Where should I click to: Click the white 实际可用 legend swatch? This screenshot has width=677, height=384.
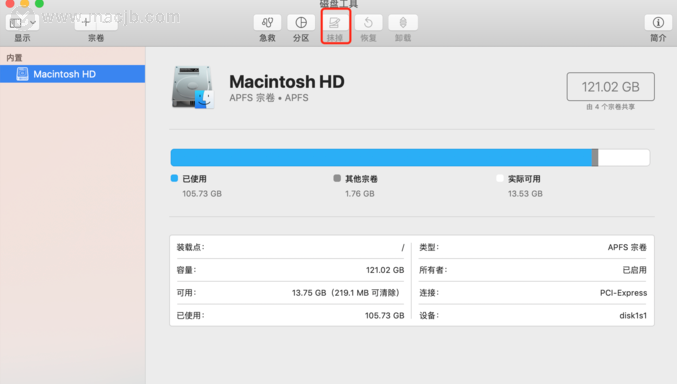pyautogui.click(x=500, y=178)
